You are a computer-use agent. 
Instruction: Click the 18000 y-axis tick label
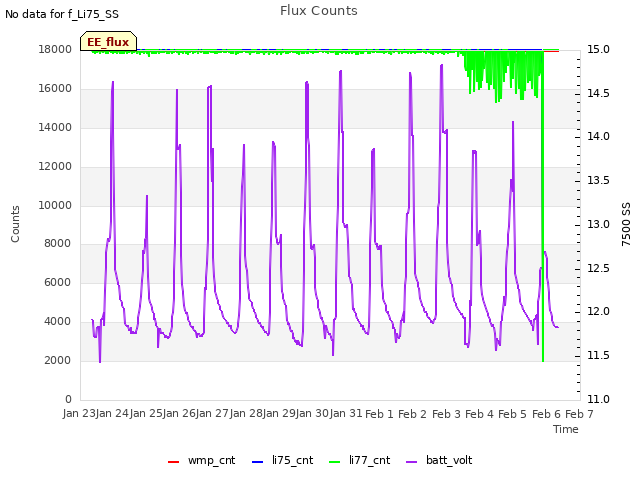point(55,49)
